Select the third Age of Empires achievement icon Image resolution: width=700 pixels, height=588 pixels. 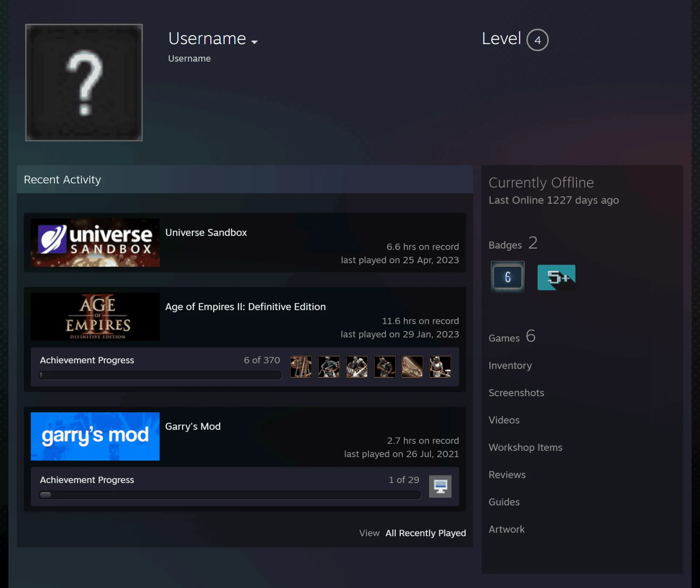[x=357, y=367]
